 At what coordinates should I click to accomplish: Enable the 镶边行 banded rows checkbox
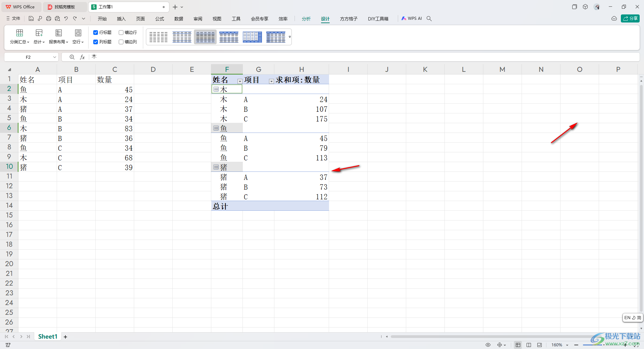coord(121,33)
